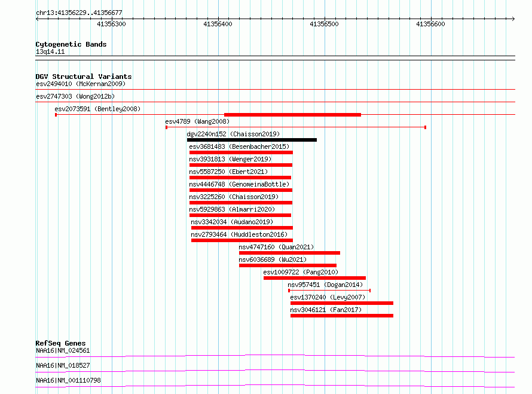Open the NAA16|NM_024561 gene label
Viewport: 532px width, 394px height.
coord(63,350)
